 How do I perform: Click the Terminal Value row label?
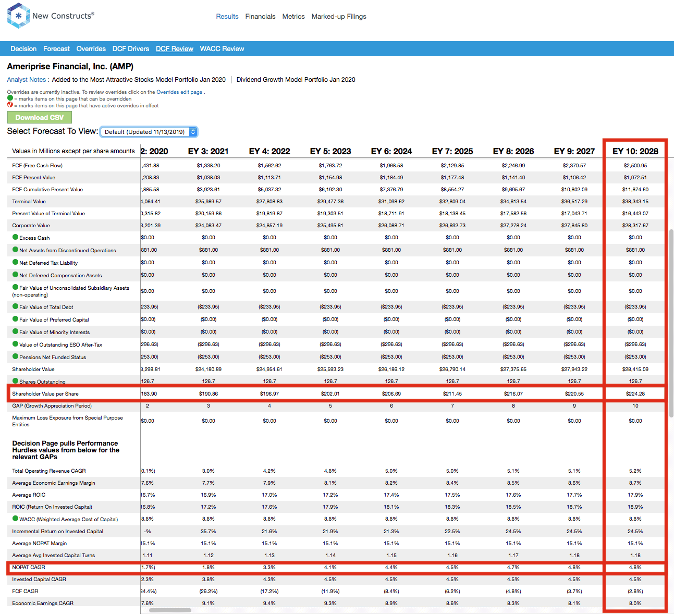click(x=29, y=201)
